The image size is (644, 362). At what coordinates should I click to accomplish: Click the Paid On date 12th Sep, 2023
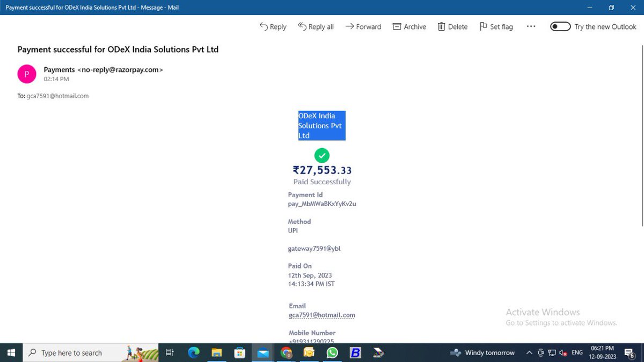point(310,275)
